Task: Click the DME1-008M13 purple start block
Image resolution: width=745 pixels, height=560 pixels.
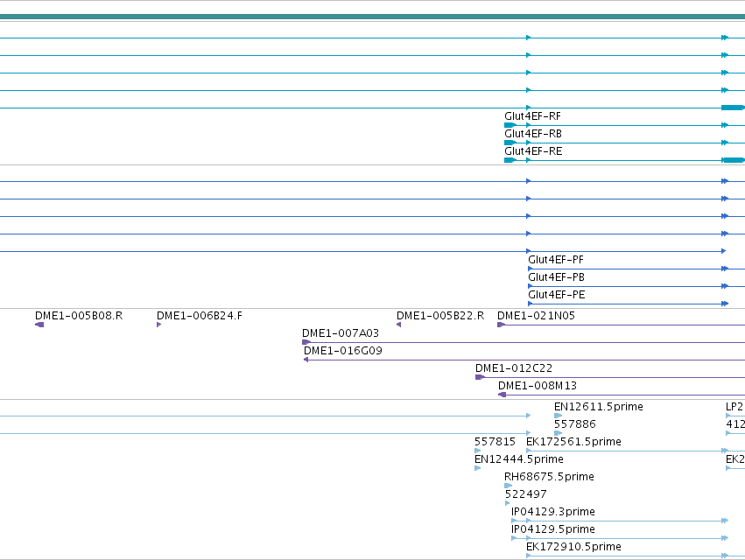Action: 502,395
